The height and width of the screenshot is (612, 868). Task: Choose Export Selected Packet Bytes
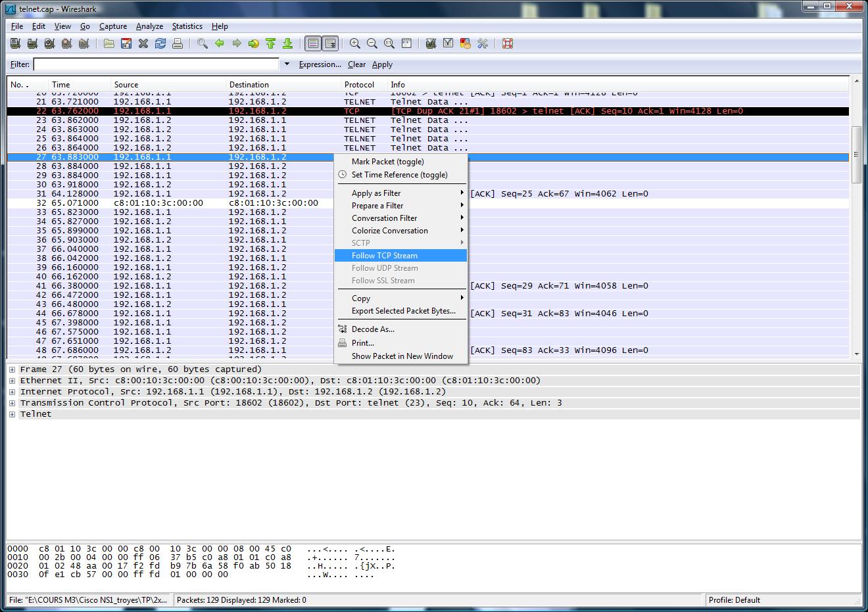point(400,311)
